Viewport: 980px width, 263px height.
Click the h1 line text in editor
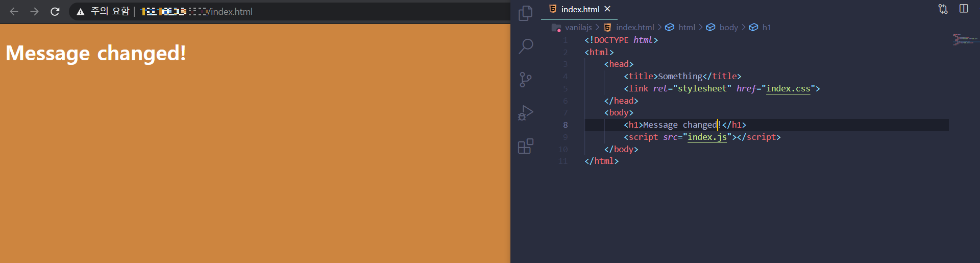(x=682, y=125)
